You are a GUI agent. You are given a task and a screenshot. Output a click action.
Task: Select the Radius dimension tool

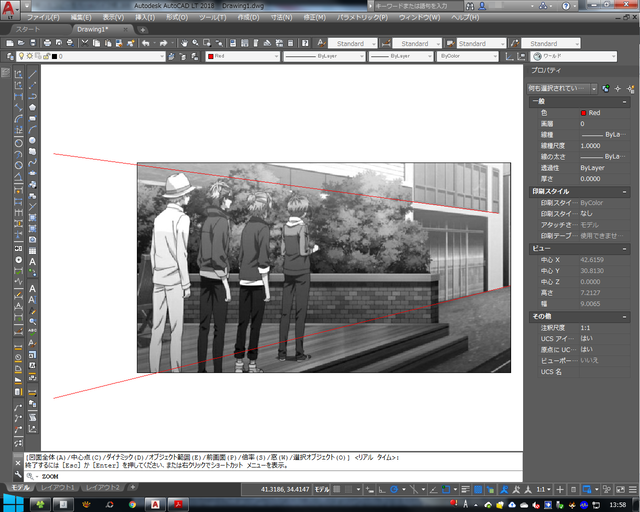click(x=18, y=143)
